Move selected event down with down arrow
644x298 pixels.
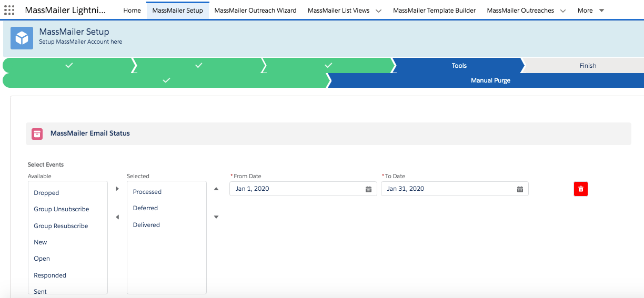216,217
